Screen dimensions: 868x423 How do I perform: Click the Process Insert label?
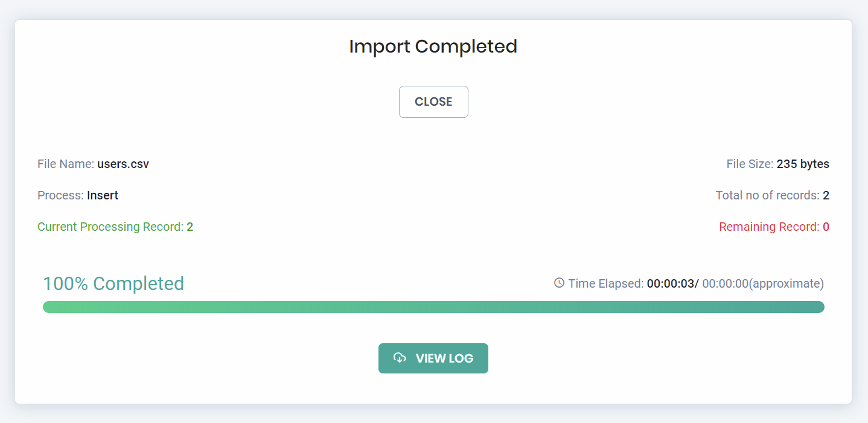78,195
